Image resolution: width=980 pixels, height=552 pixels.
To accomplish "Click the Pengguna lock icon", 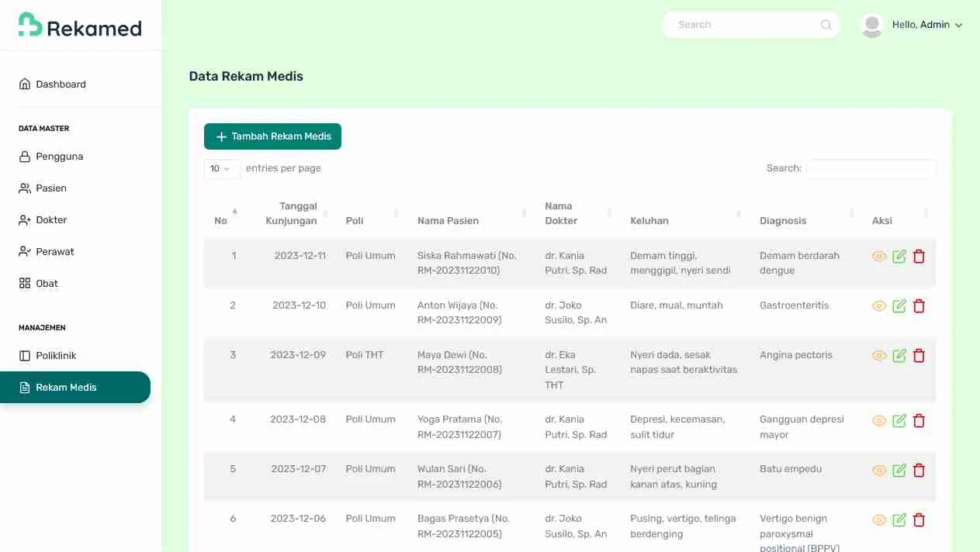I will (25, 156).
